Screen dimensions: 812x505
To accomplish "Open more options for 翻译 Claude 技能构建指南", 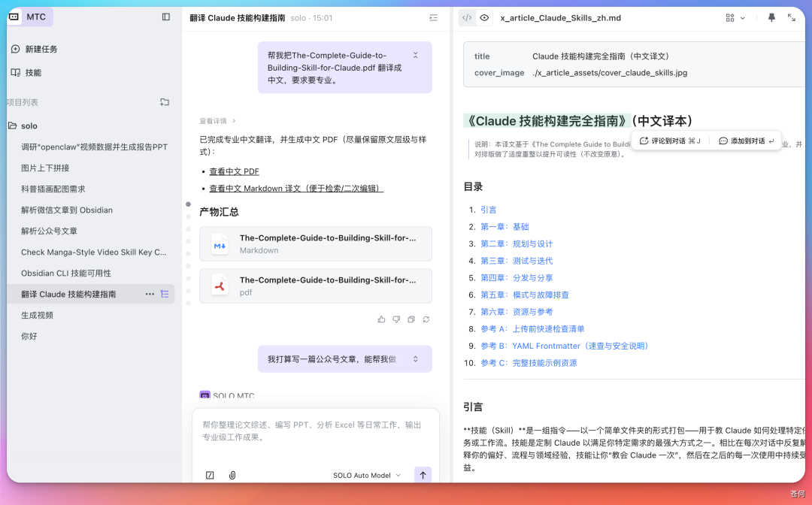I will click(x=150, y=294).
